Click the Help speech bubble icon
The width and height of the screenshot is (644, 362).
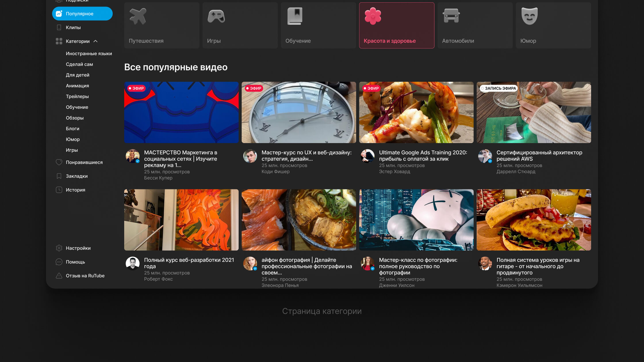59,262
